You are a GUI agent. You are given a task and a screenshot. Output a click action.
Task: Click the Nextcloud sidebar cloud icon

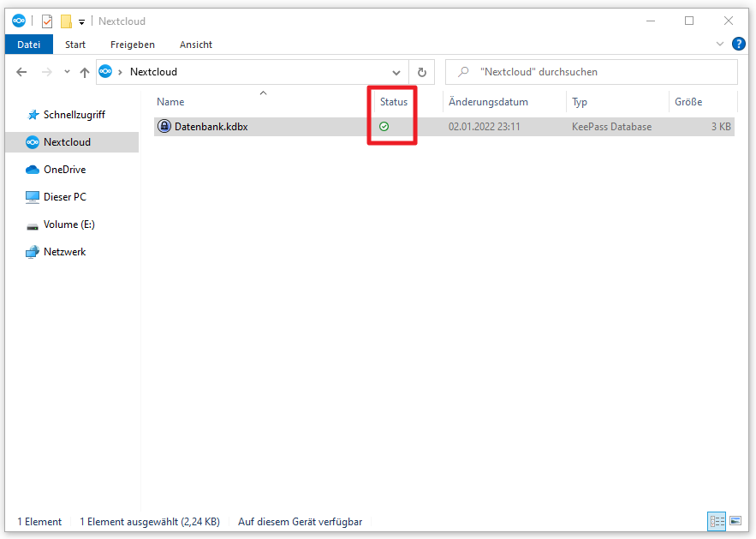33,142
